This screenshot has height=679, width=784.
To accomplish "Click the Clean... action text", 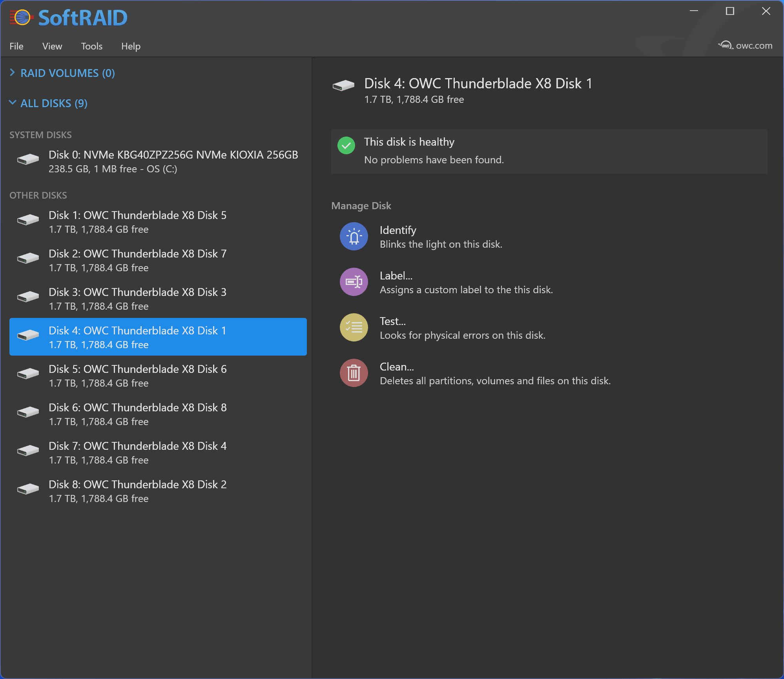I will (397, 367).
